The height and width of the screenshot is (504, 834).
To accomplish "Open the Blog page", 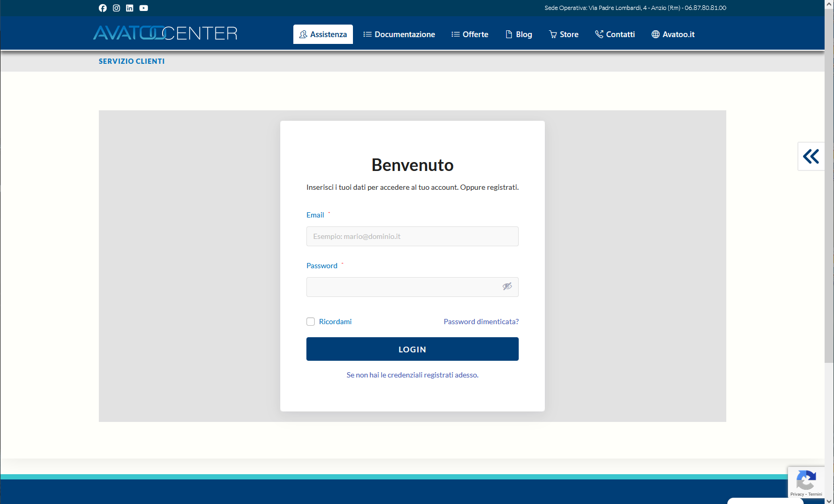I will [x=519, y=35].
